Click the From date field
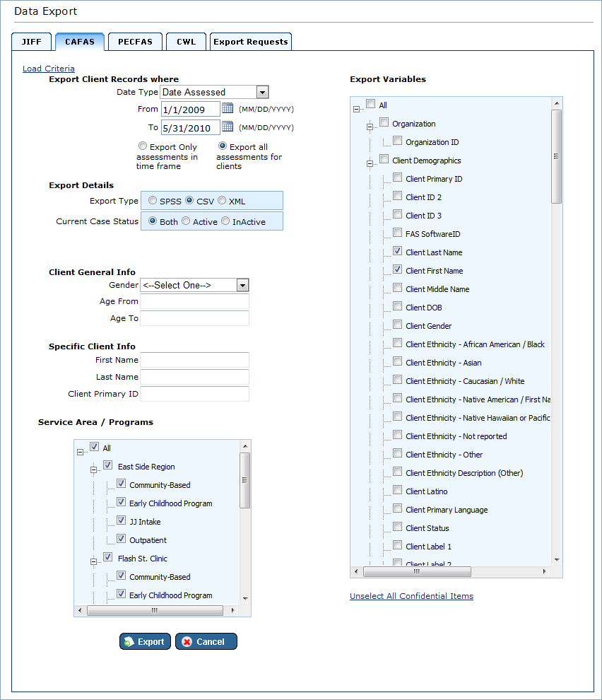This screenshot has height=700, width=602. tap(191, 110)
